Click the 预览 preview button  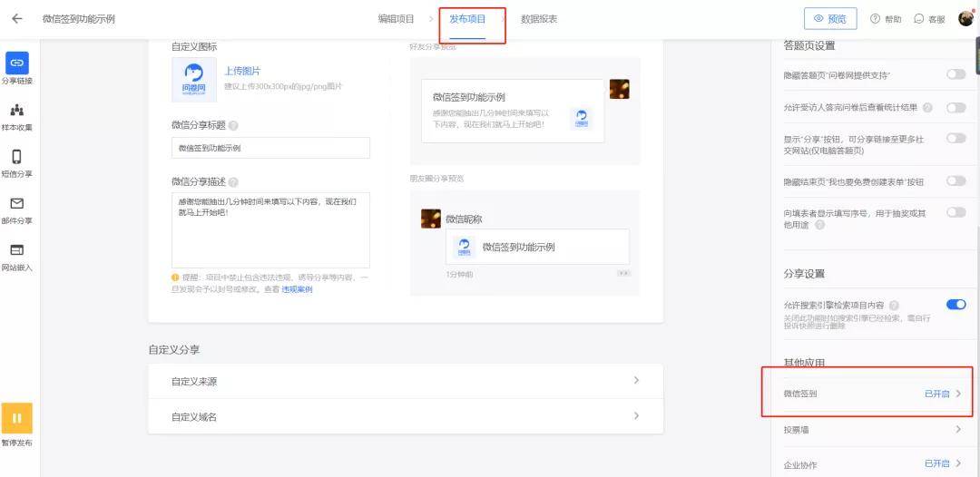[830, 19]
